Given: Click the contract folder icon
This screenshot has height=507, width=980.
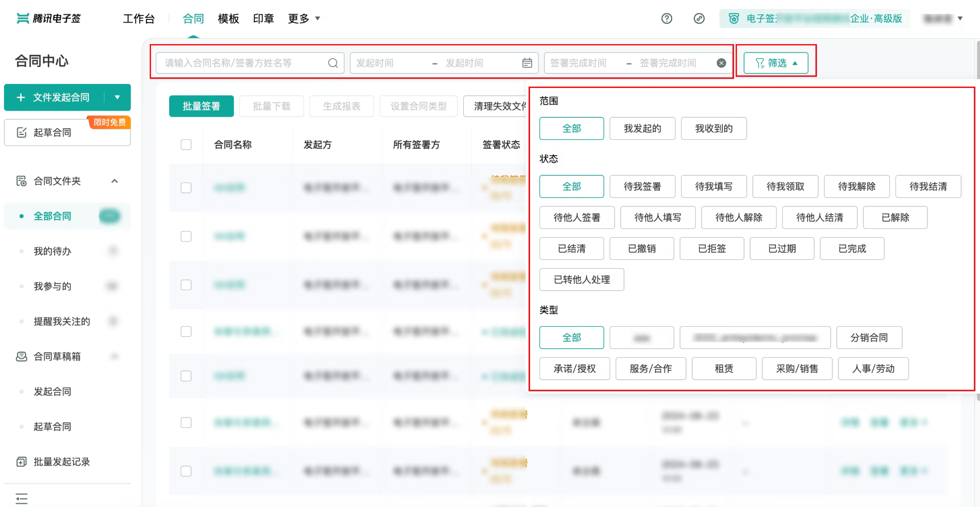Looking at the screenshot, I should 22,181.
